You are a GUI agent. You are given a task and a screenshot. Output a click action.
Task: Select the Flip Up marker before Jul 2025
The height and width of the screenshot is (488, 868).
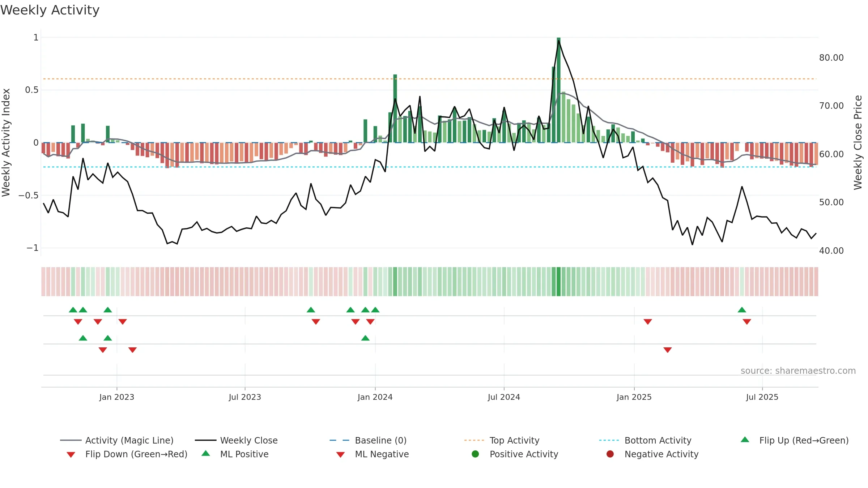point(742,310)
